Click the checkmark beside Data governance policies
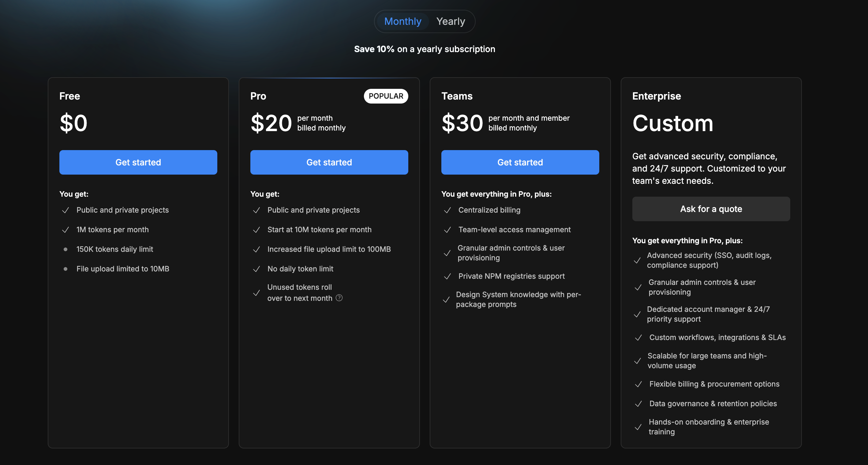 (x=639, y=404)
